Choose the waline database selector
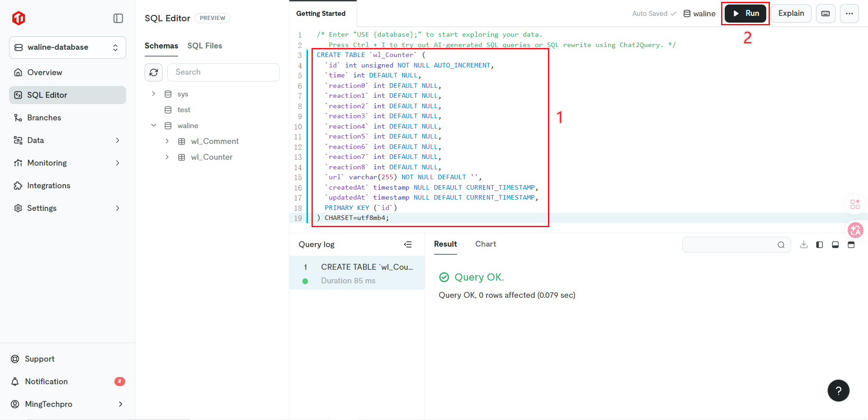This screenshot has width=868, height=420. 699,14
